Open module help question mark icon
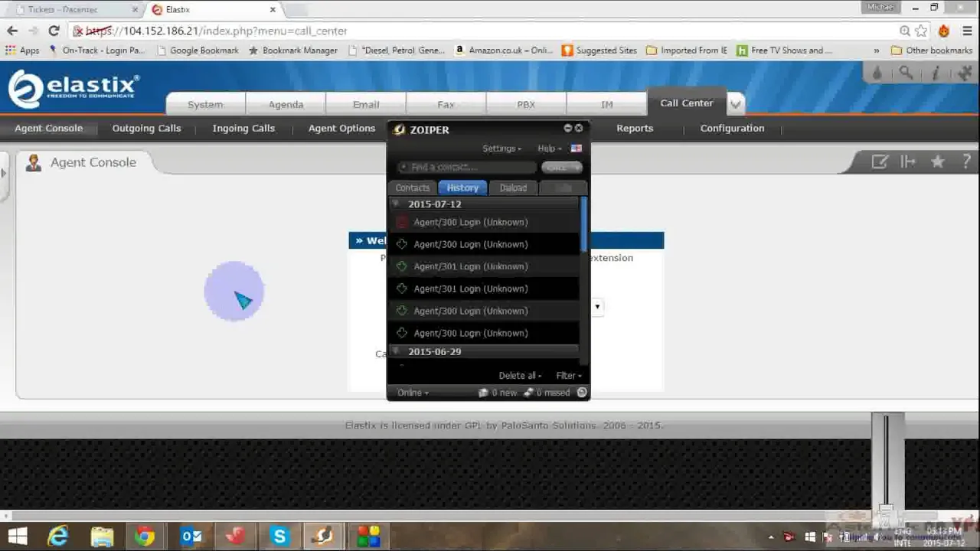The height and width of the screenshot is (551, 980). [x=966, y=161]
